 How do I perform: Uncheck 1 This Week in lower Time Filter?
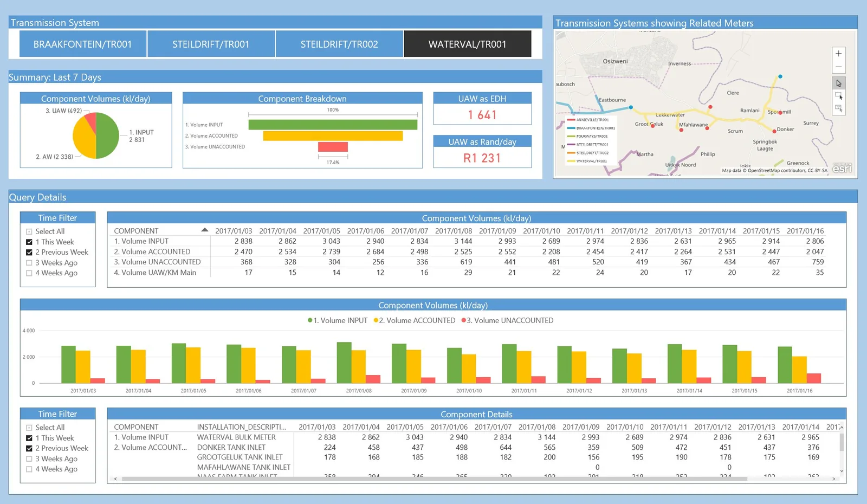(x=29, y=438)
